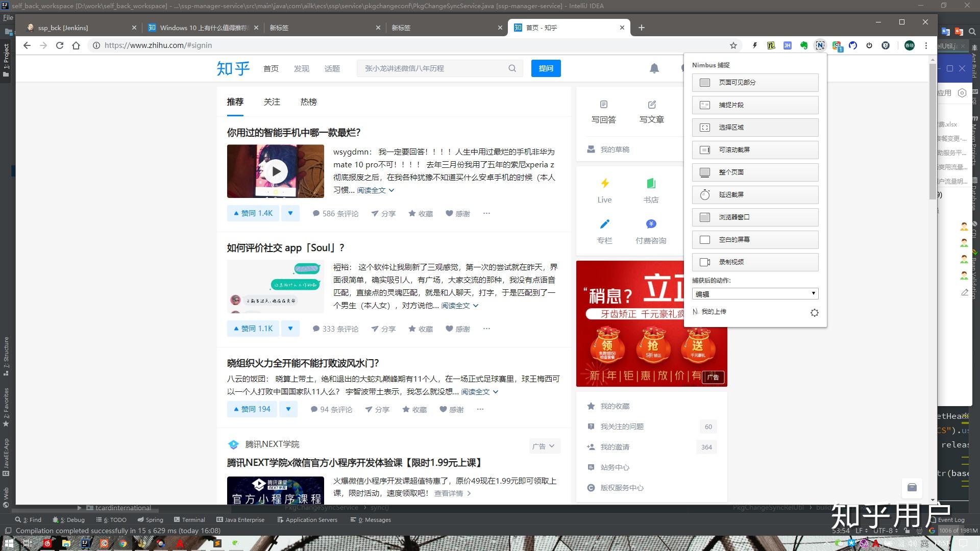Viewport: 980px width, 551px height.
Task: Choose 整个页面 capture in Nimbus
Action: tap(755, 172)
